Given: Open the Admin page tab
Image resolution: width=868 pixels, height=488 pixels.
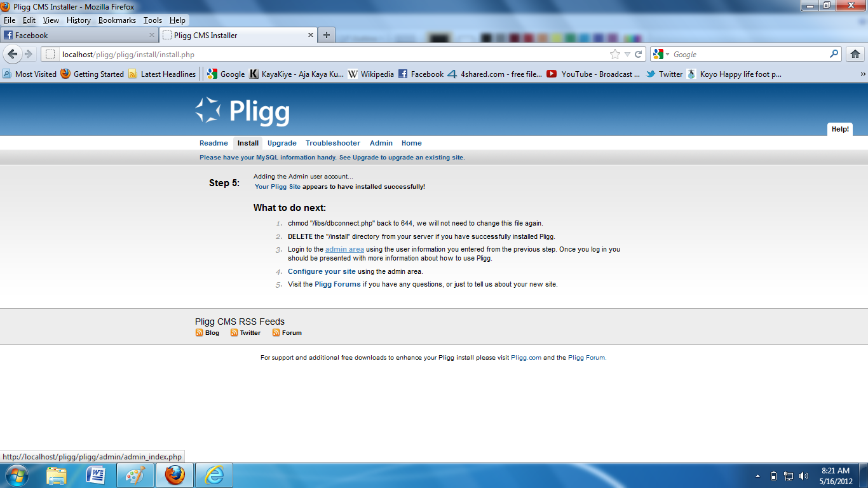Looking at the screenshot, I should coord(381,143).
